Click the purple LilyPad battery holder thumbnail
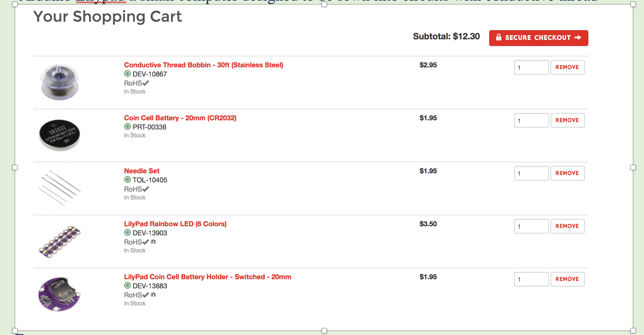 pyautogui.click(x=59, y=294)
